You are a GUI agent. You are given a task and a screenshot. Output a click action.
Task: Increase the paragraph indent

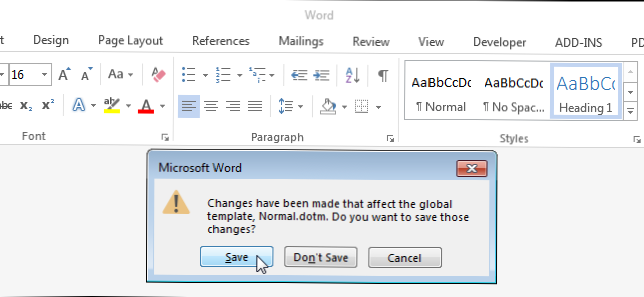pyautogui.click(x=322, y=75)
